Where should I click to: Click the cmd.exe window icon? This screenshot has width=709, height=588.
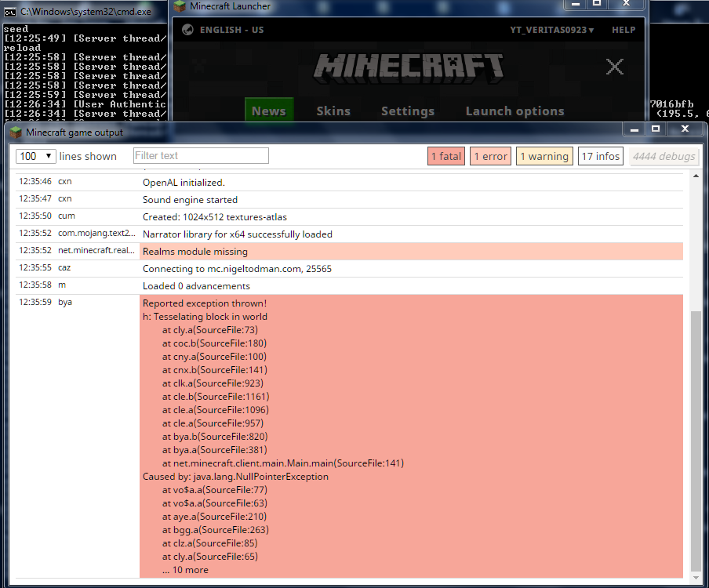10,13
